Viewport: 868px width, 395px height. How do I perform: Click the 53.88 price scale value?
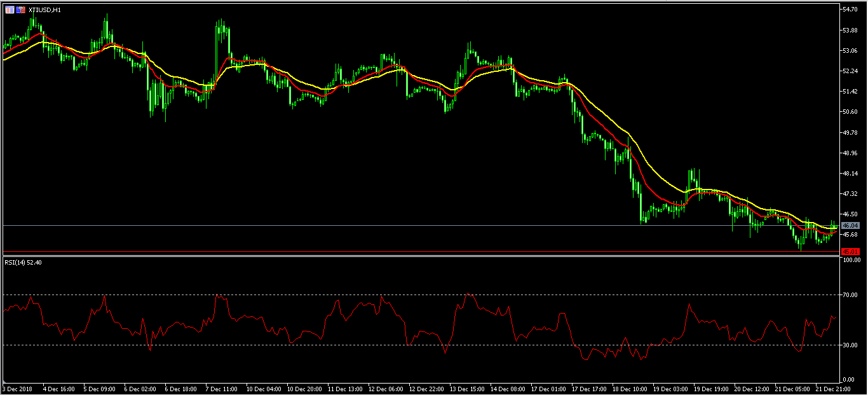pos(850,30)
